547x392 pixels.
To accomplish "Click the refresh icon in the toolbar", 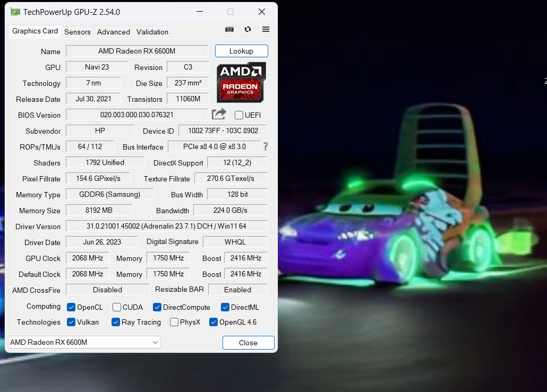I will point(247,29).
